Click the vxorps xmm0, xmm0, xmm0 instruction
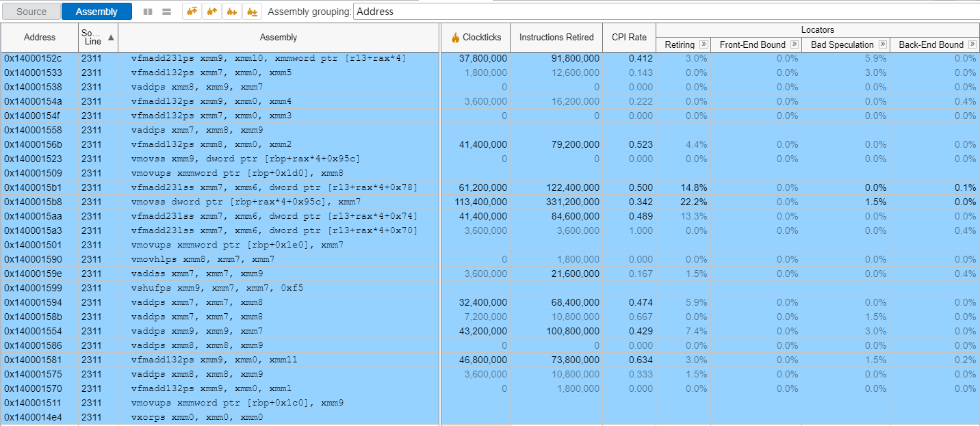Image resolution: width=980 pixels, height=426 pixels. [x=196, y=418]
